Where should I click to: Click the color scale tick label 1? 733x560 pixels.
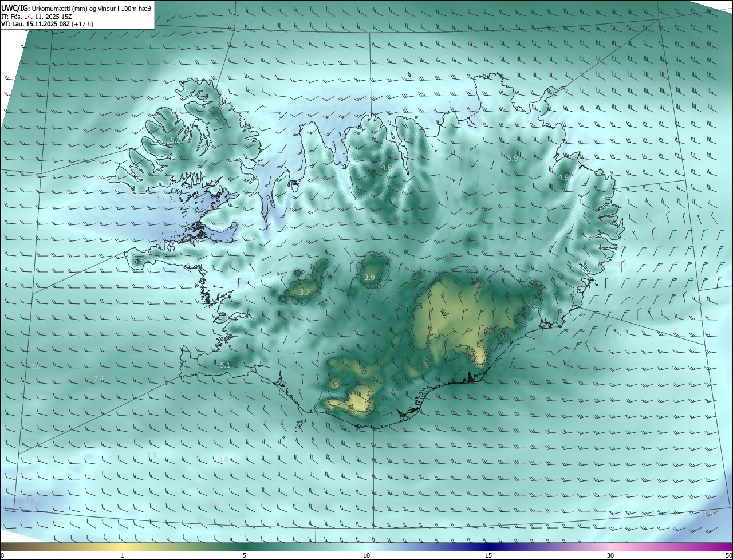(x=123, y=556)
